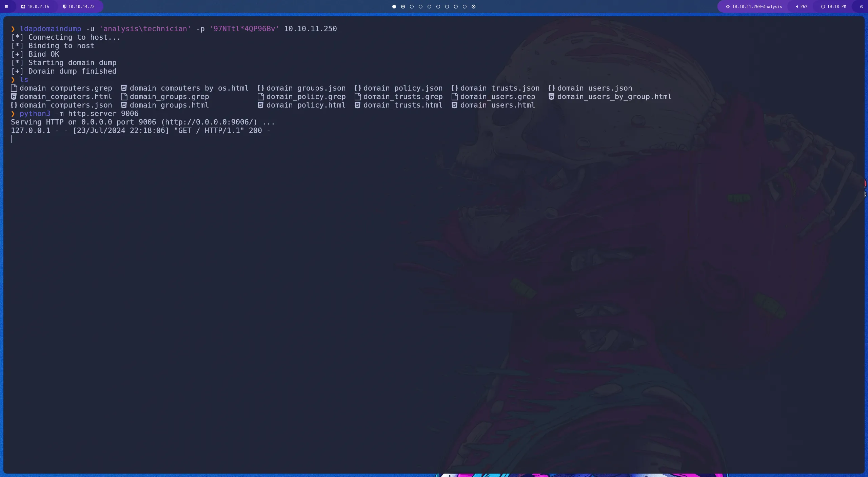Click the domain_users_by_group.html file icon

tap(551, 97)
